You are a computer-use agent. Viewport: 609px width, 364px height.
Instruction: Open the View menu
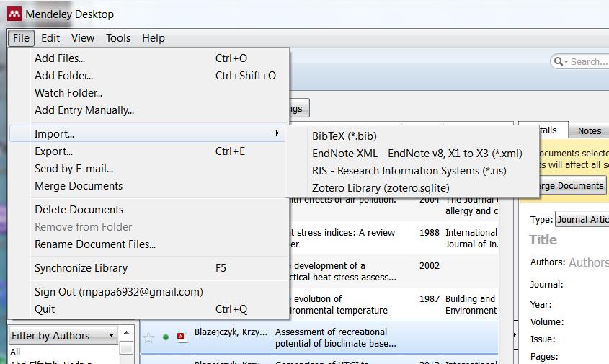click(83, 38)
